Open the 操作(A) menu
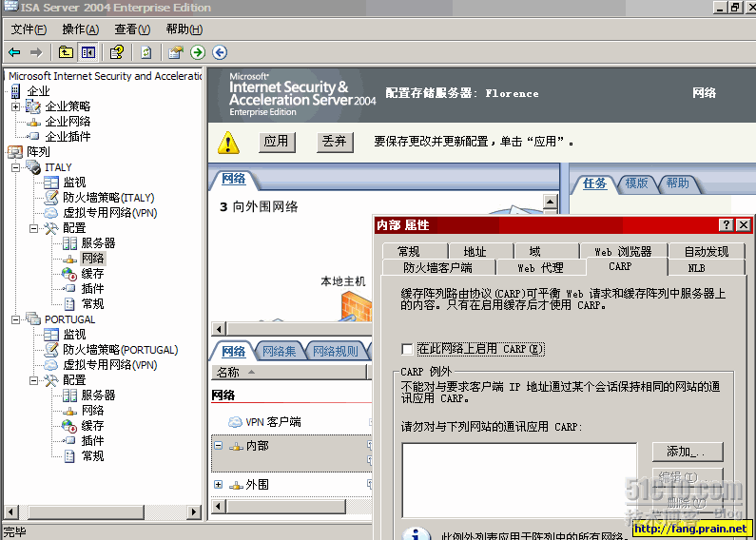Image resolution: width=756 pixels, height=540 pixels. pos(81,29)
